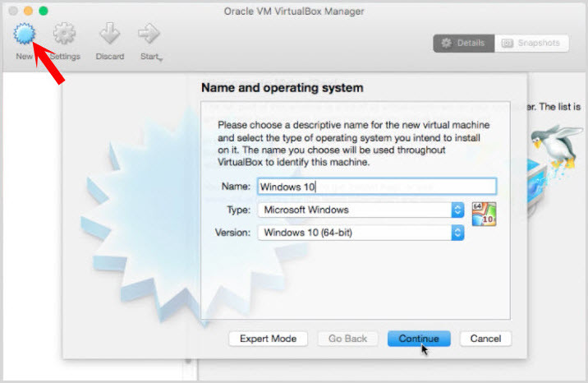Viewport: 588px width, 383px height.
Task: Click the Go Back button
Action: [347, 339]
